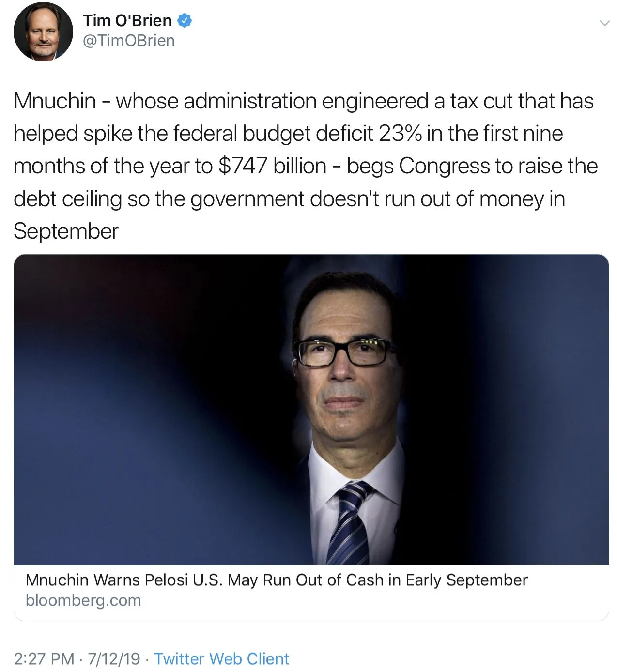Click 'Early September' in the card headline

(x=467, y=580)
